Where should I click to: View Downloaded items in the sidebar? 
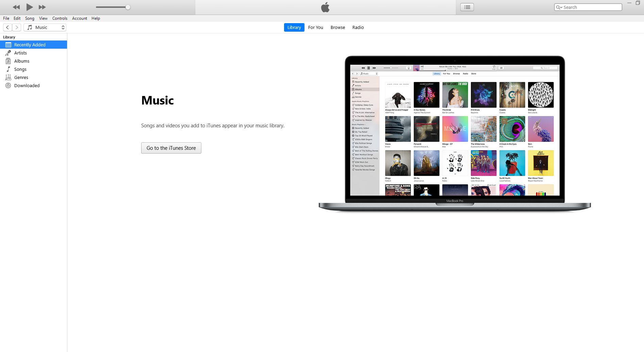[x=27, y=86]
